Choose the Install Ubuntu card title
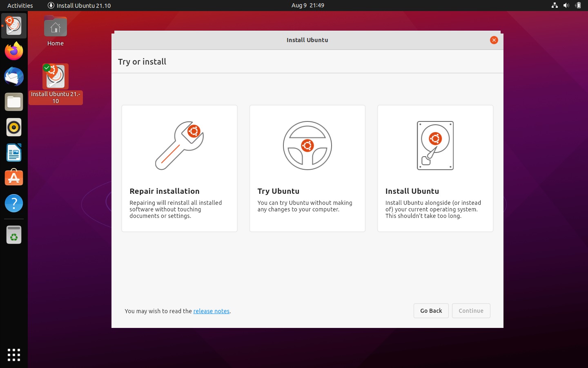Screen dimensions: 588x368 coord(412,191)
